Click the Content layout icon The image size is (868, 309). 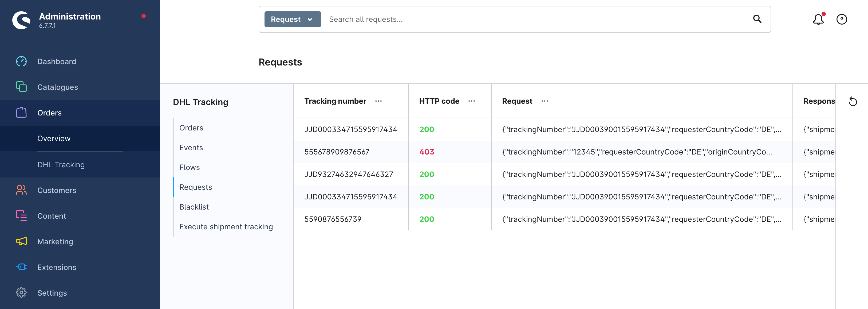(21, 215)
